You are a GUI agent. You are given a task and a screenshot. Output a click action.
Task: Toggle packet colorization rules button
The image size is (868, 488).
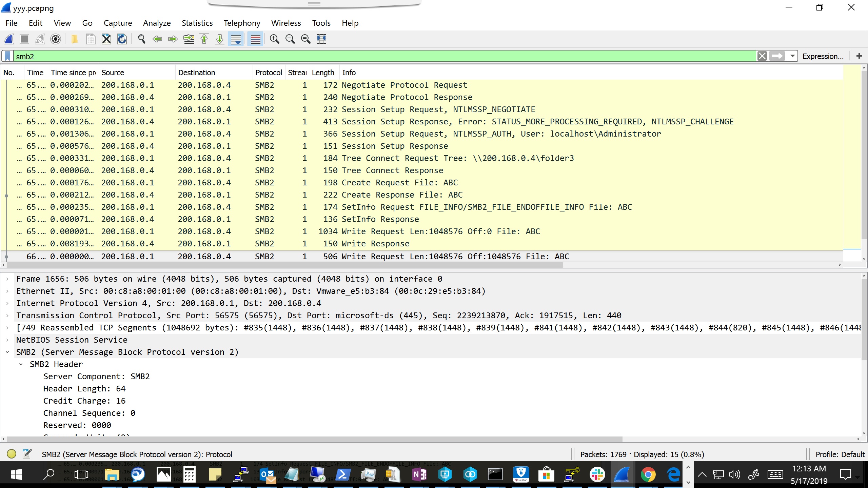255,39
